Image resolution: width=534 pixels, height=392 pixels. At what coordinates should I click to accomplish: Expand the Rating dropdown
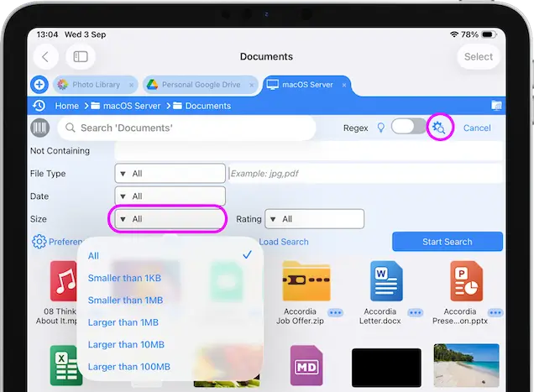pos(314,219)
